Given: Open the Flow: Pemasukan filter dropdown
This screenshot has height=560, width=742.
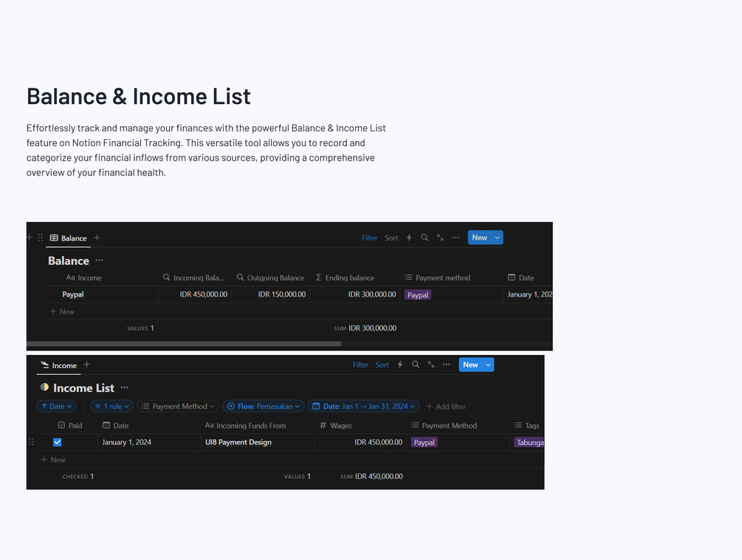Looking at the screenshot, I should 264,407.
